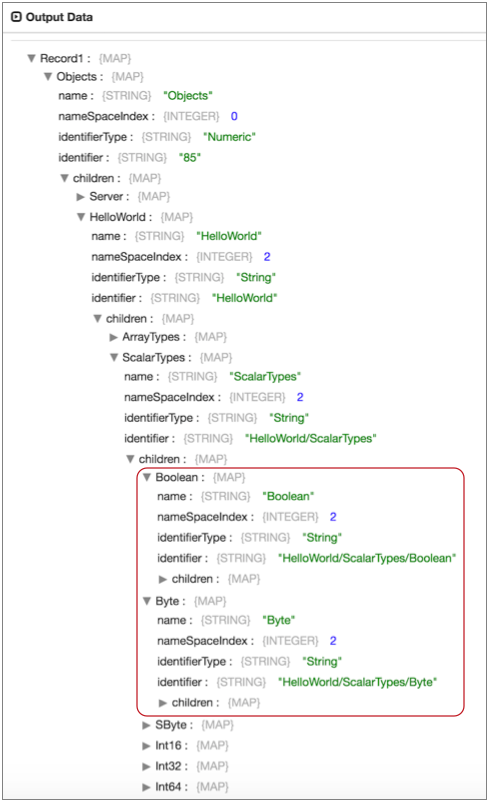Collapse the Byte map node
488x802 pixels.
pyautogui.click(x=147, y=601)
